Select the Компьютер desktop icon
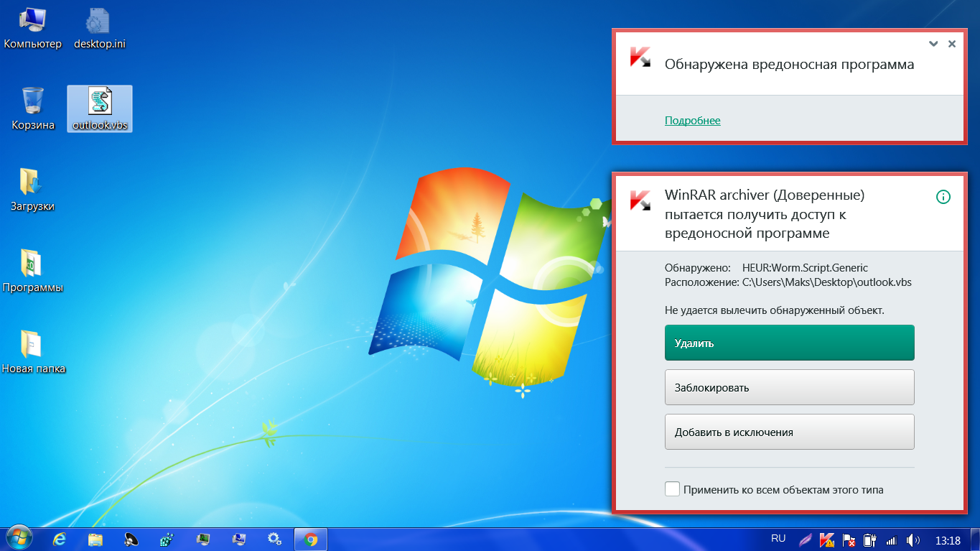 pyautogui.click(x=33, y=29)
